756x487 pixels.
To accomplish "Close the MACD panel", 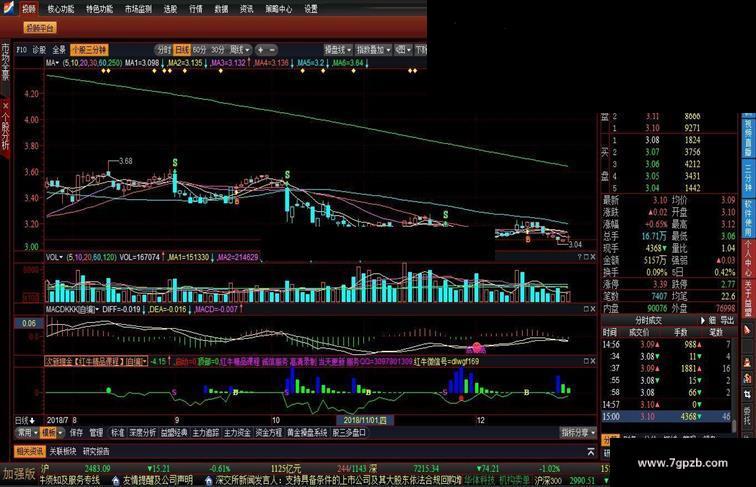I will (593, 309).
